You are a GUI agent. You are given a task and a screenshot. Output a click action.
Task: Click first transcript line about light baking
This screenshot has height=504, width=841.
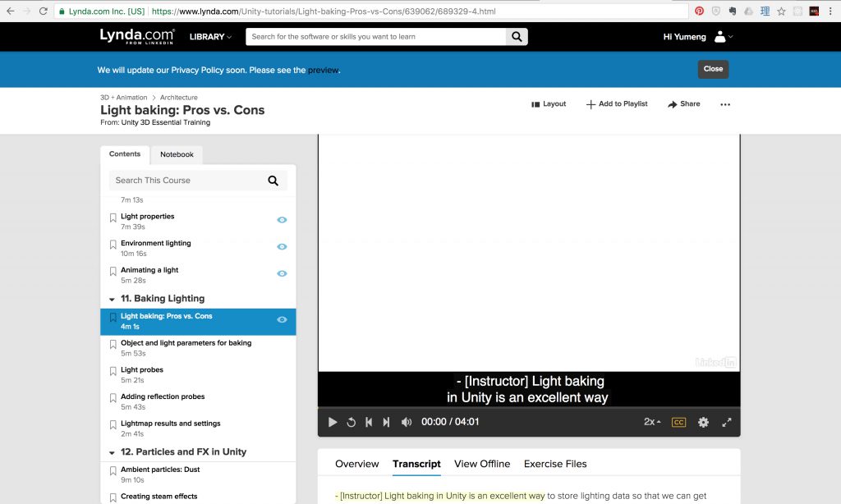point(440,496)
